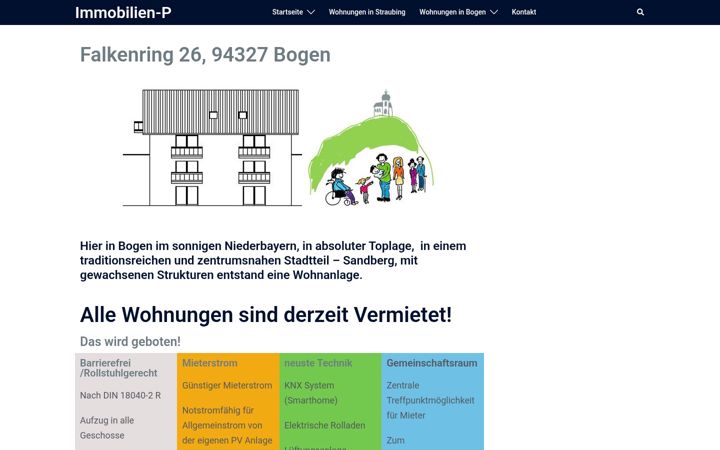Click the building illustration image
This screenshot has width=720, height=450.
(x=212, y=147)
